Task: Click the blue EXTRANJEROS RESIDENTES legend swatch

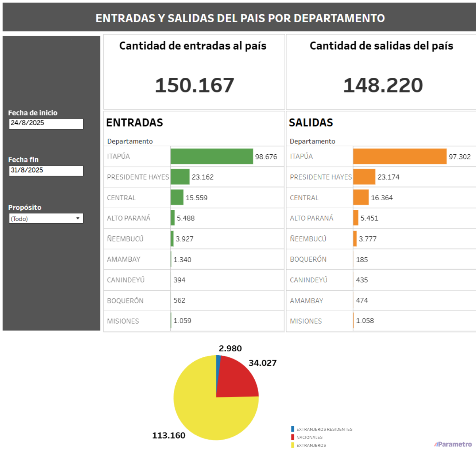Action: tap(293, 429)
